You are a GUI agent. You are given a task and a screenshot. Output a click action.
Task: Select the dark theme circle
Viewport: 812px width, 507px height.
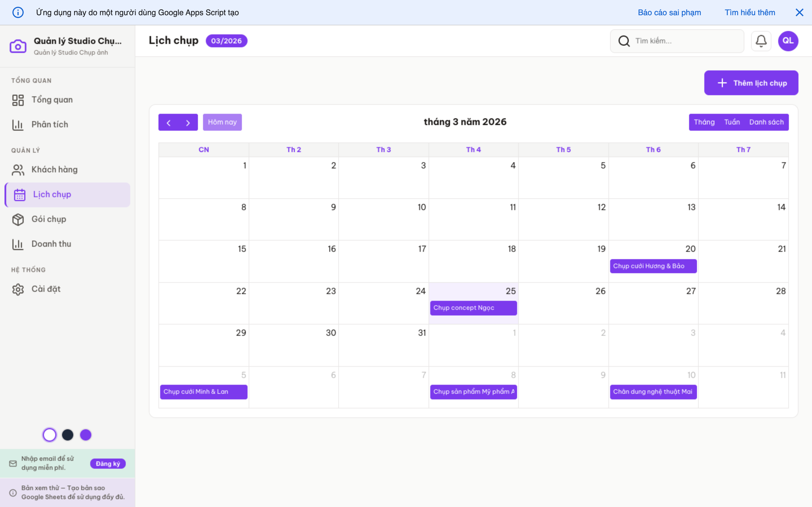click(68, 435)
